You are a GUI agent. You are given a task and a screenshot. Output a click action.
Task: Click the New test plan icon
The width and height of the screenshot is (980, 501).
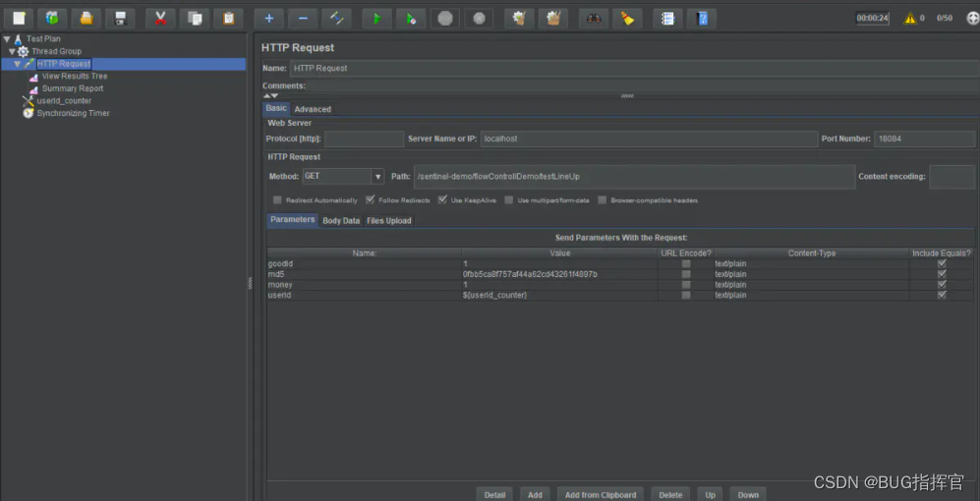pos(17,18)
